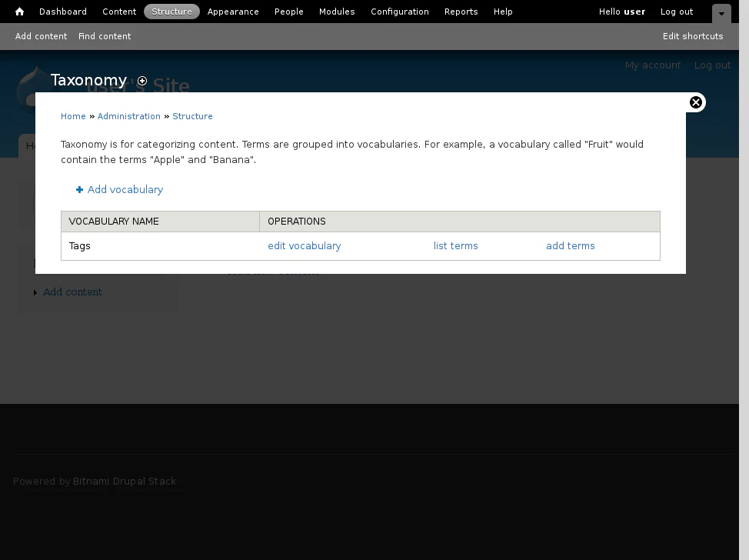Open Configuration in admin toolbar

400,12
